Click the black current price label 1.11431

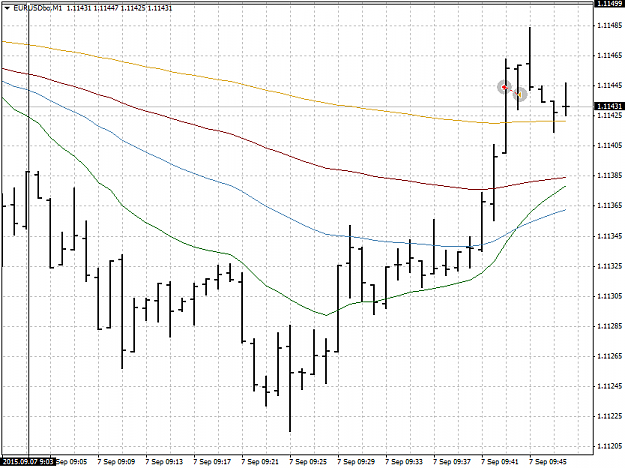pos(609,106)
